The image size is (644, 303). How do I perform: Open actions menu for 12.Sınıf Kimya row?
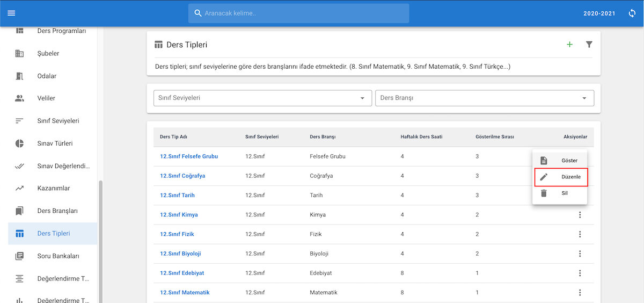[x=580, y=215]
